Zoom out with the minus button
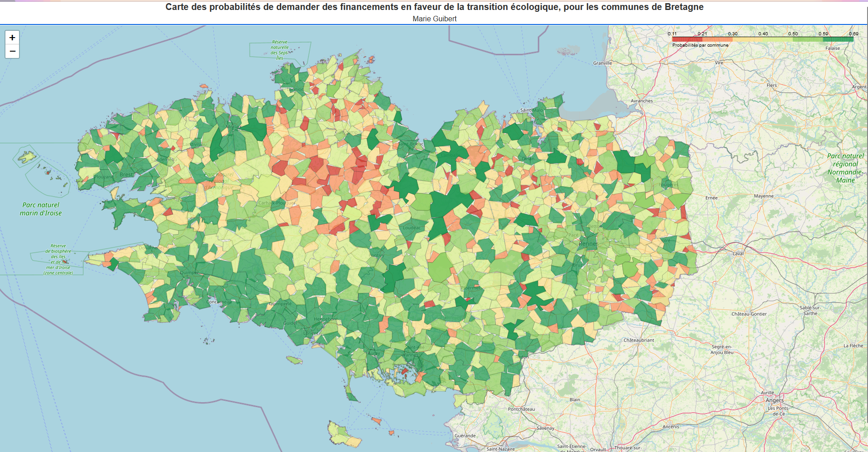This screenshot has height=452, width=868. (x=12, y=52)
